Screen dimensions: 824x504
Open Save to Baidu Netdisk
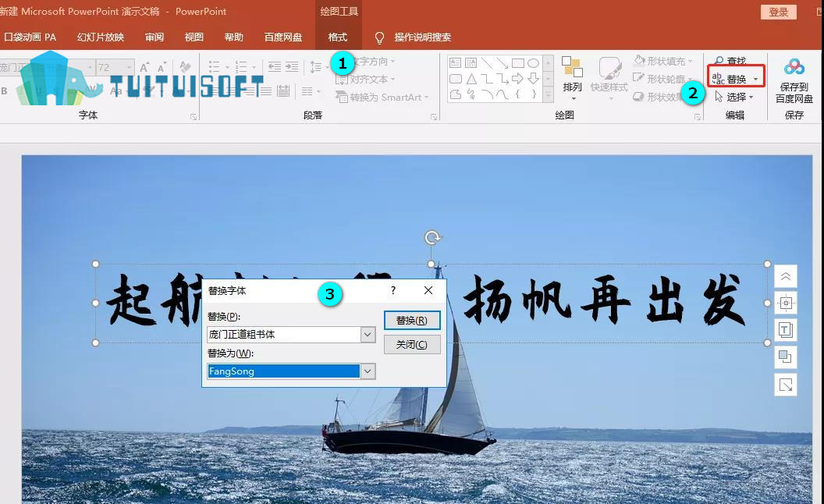(794, 81)
